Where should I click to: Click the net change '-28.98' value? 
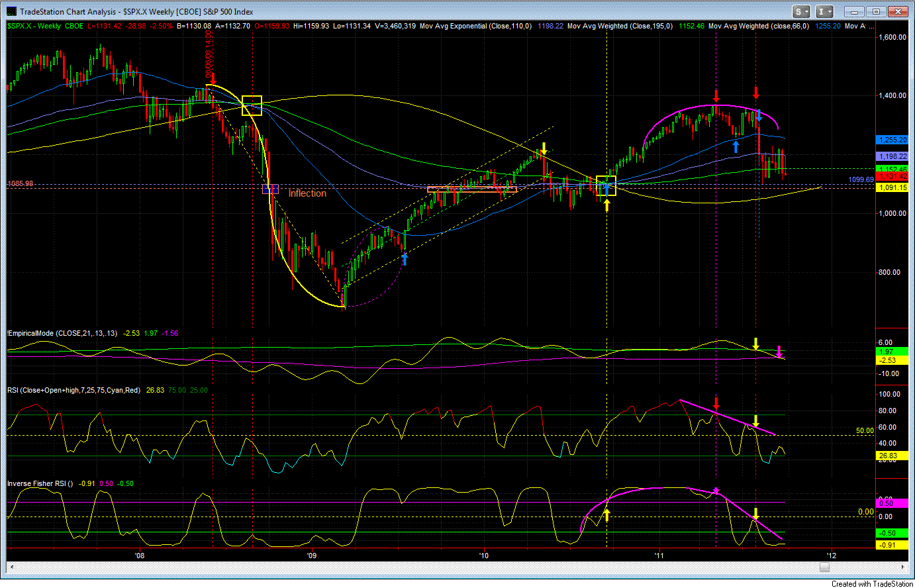pyautogui.click(x=136, y=26)
